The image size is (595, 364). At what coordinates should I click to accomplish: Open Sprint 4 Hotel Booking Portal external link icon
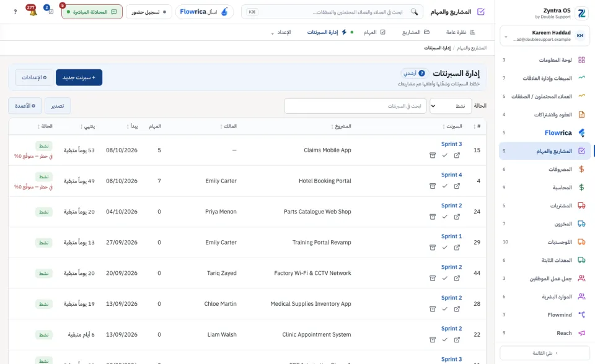pos(457,186)
